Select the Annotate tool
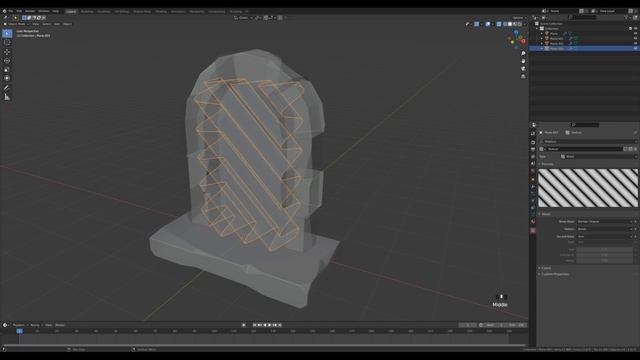 [7, 88]
